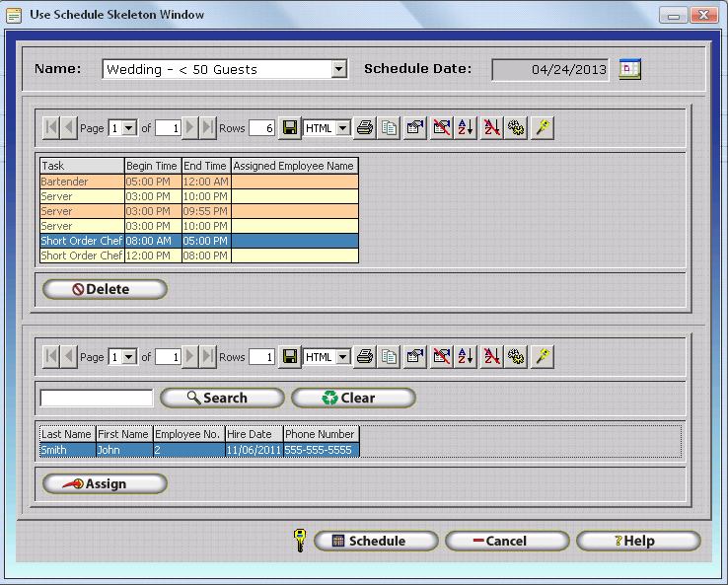Image resolution: width=728 pixels, height=585 pixels.
Task: Click the print icon in the employee grid toolbar
Action: (365, 357)
